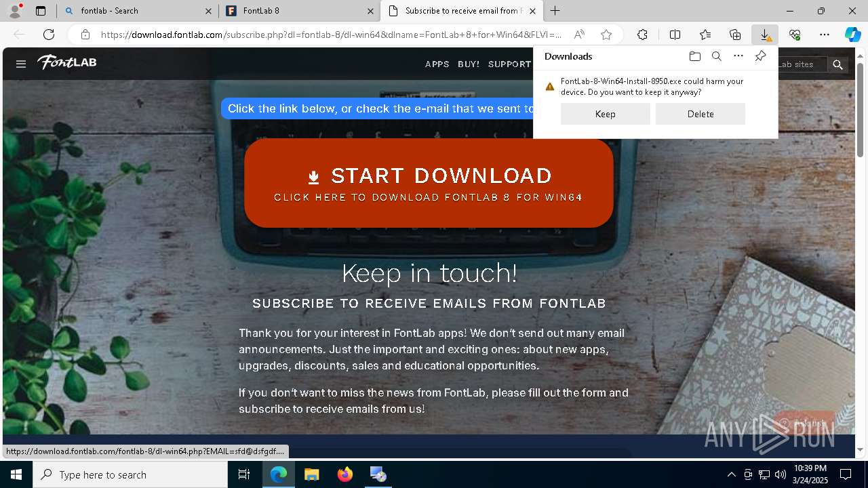Open Browser essentials heart icon
Image resolution: width=868 pixels, height=488 pixels.
(x=795, y=35)
